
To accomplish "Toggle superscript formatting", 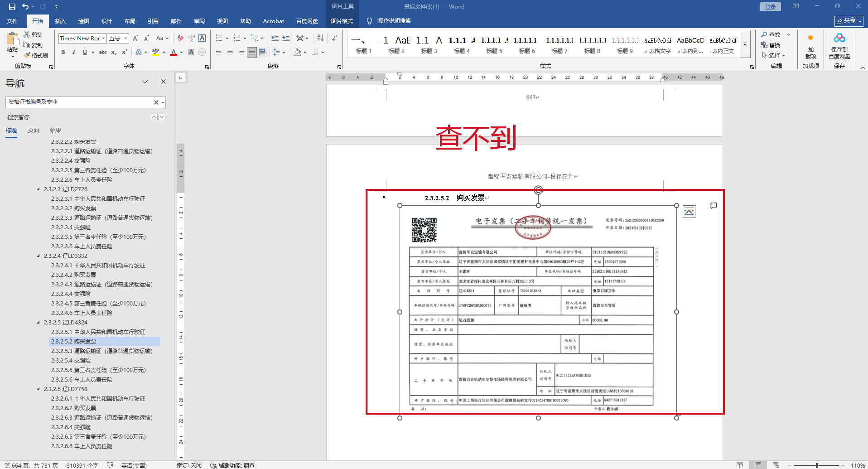I will (x=125, y=52).
